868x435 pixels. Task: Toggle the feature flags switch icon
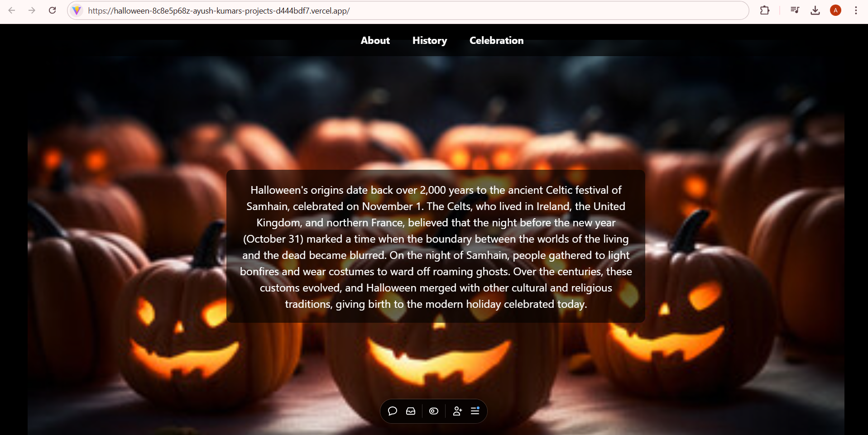click(434, 411)
